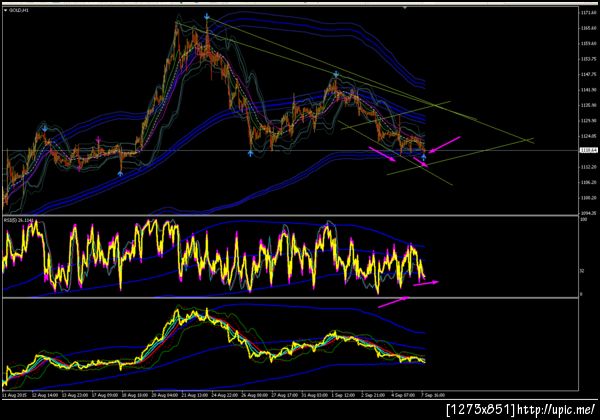
Task: Click the 1100.20 price axis label
Action: 589,198
